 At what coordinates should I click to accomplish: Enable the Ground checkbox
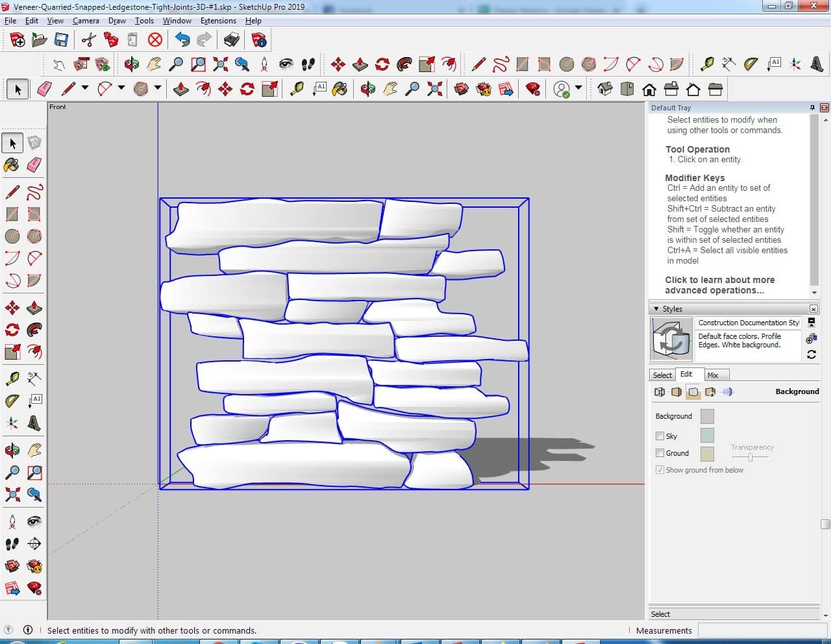(660, 453)
